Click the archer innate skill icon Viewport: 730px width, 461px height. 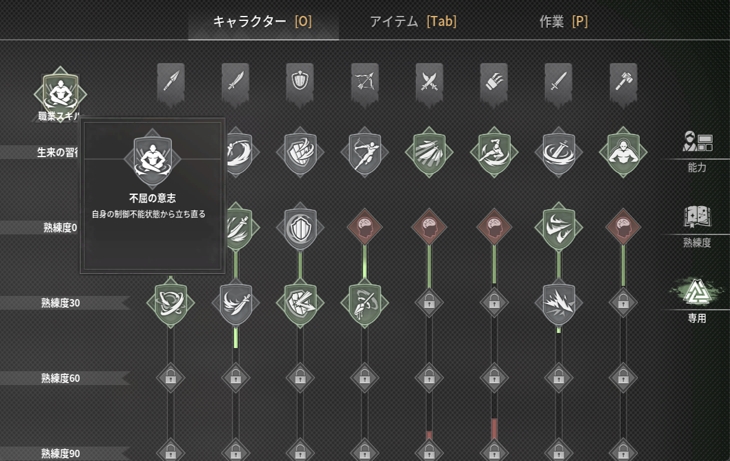(365, 152)
